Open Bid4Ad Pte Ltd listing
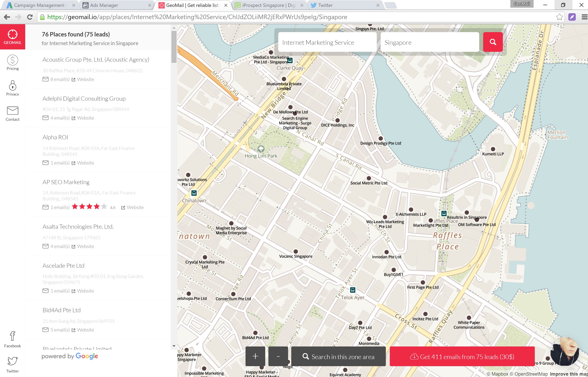 (61, 310)
